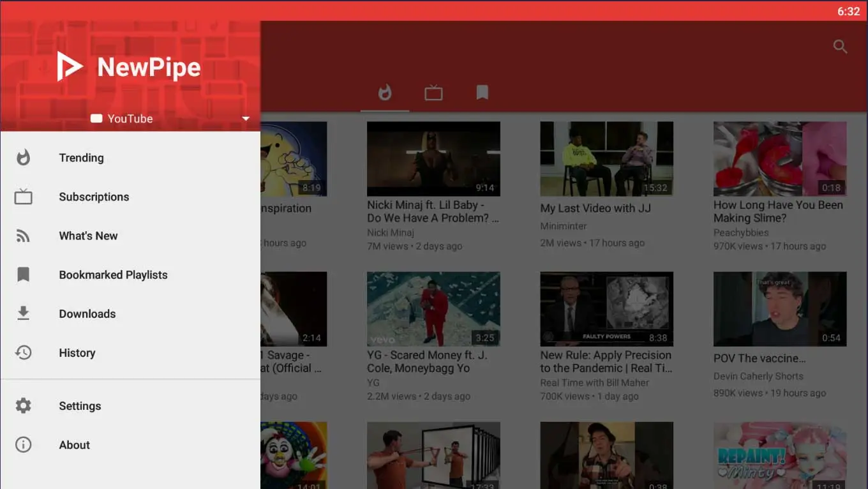
Task: Select the YouTube service label in header
Action: [x=130, y=119]
